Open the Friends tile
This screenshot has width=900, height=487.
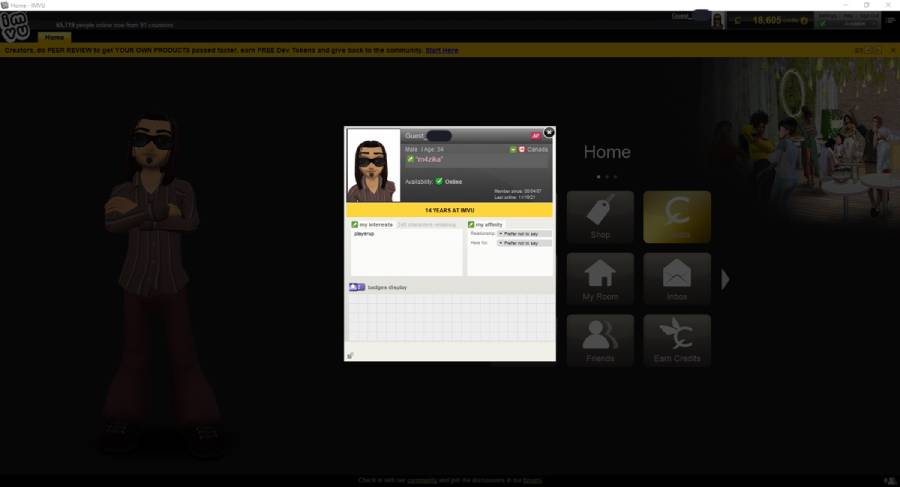(600, 340)
